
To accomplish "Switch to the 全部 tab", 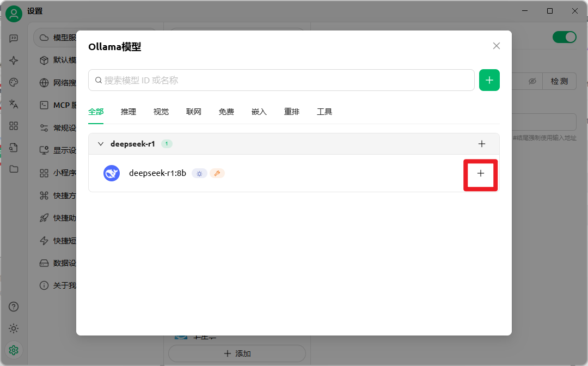I will 96,111.
